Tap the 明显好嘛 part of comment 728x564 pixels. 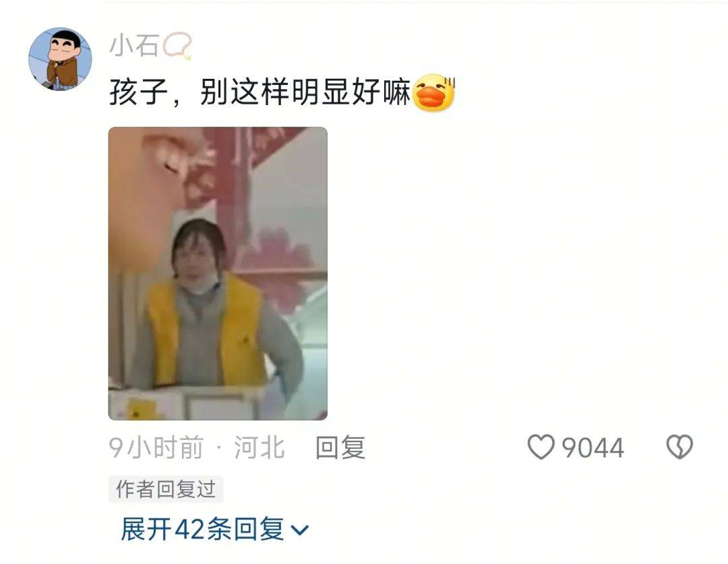click(x=351, y=92)
